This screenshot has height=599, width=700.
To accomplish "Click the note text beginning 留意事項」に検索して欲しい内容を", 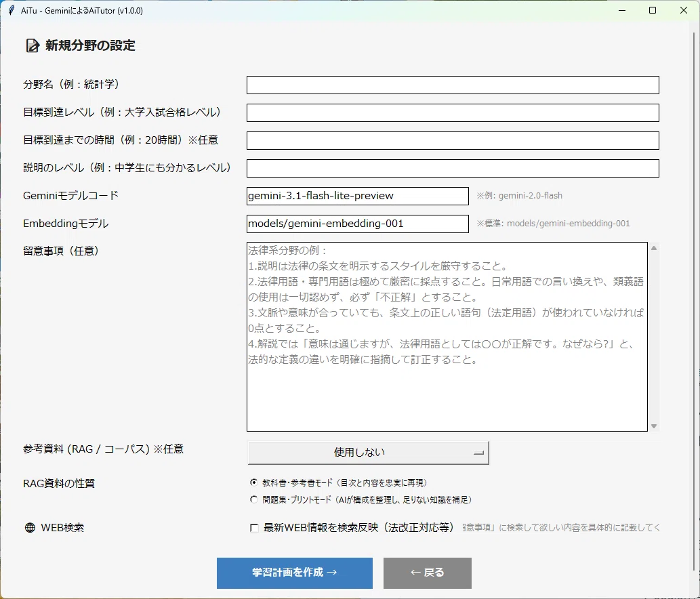I will pos(560,528).
